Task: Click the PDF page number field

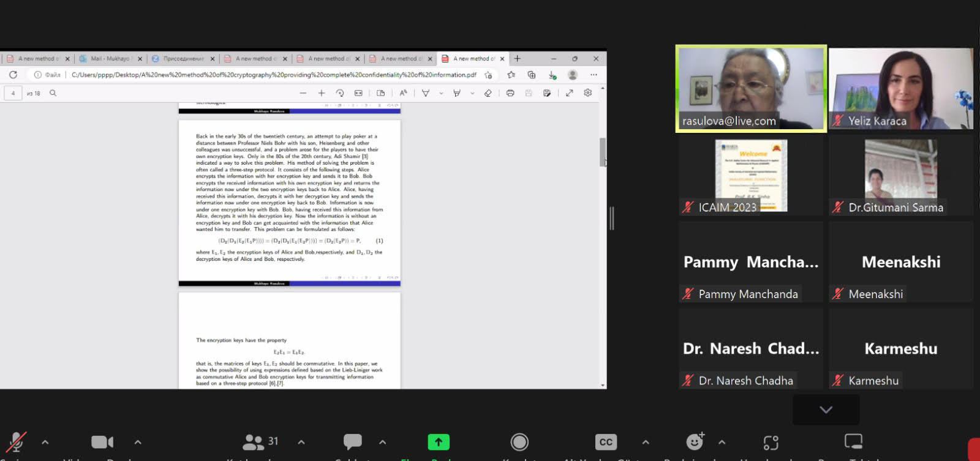Action: [x=13, y=93]
